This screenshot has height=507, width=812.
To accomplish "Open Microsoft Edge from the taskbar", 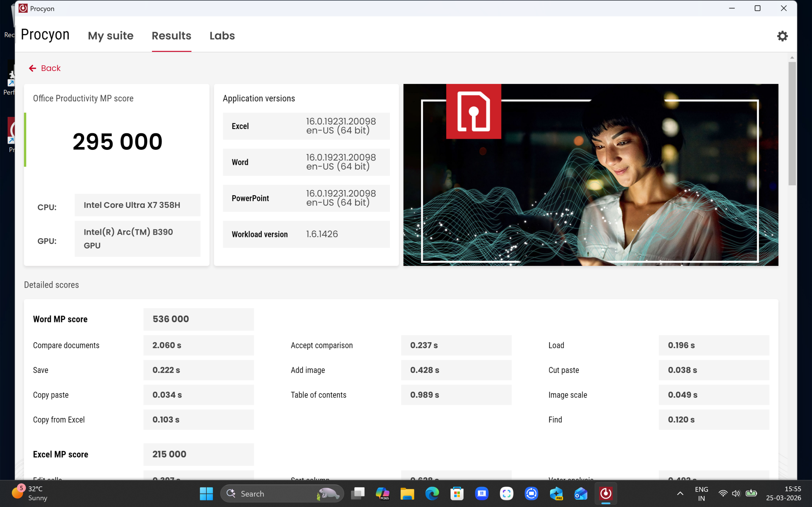I will (x=432, y=494).
